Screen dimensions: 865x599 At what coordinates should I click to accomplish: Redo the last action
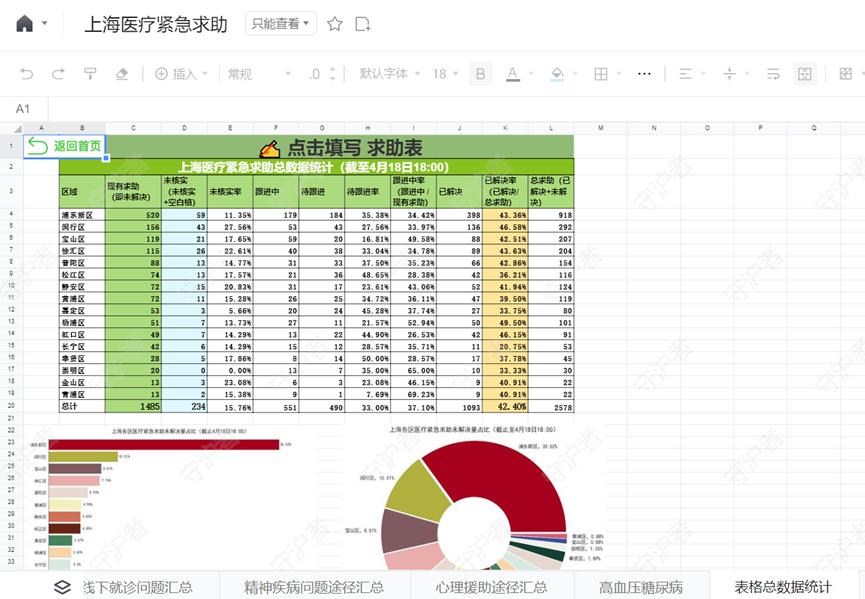[57, 73]
